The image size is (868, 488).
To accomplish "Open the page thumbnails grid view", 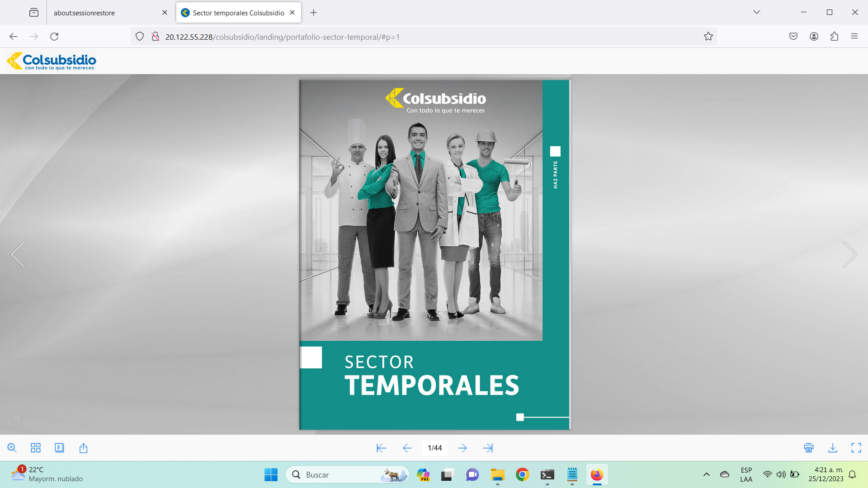I will [x=36, y=448].
